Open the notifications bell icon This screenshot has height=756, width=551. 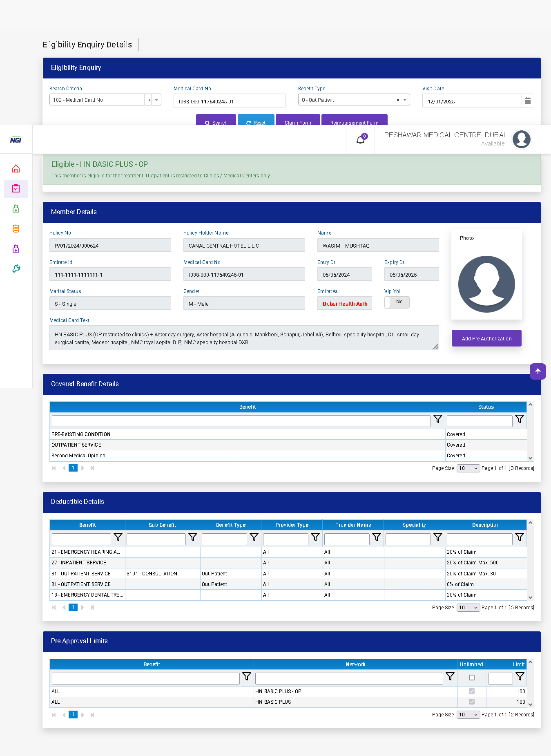(360, 140)
